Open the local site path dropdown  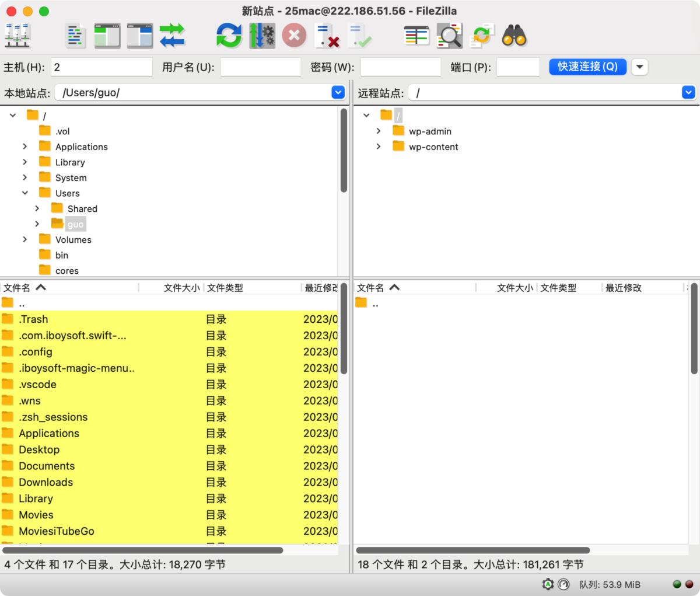click(x=338, y=92)
